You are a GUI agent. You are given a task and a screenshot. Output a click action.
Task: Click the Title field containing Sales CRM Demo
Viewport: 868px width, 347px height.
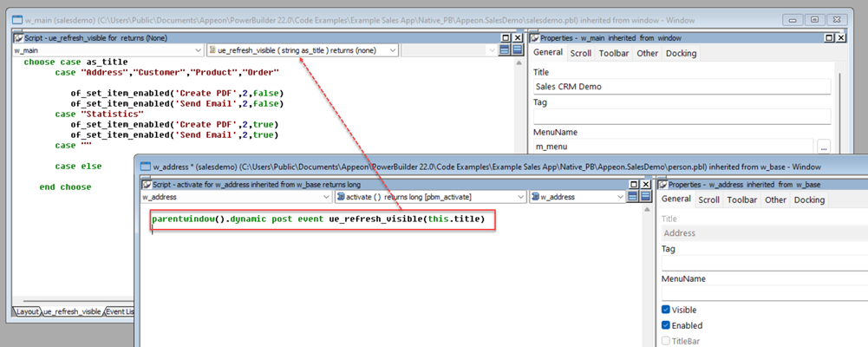(x=681, y=87)
